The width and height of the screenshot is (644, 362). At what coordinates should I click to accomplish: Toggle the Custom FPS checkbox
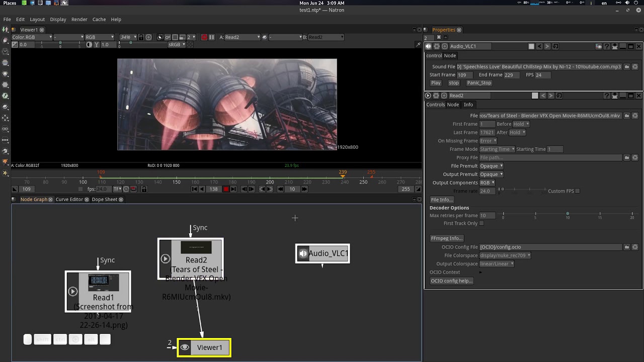coord(577,191)
